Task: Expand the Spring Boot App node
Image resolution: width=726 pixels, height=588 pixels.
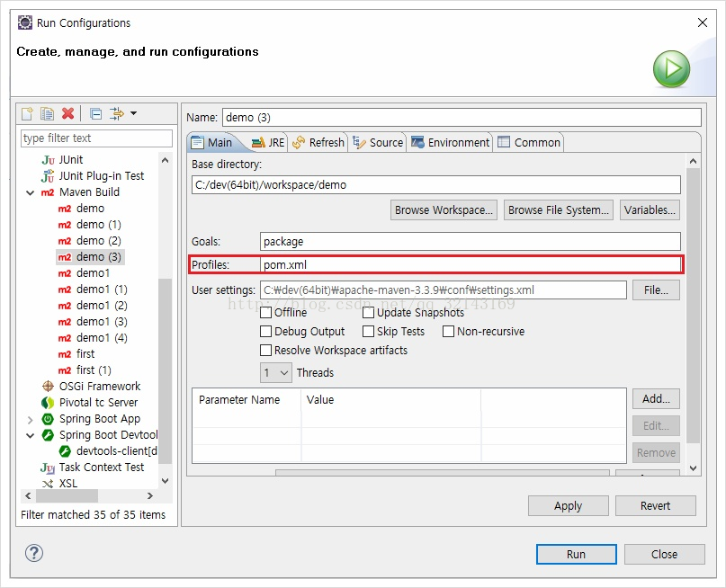Action: click(30, 420)
